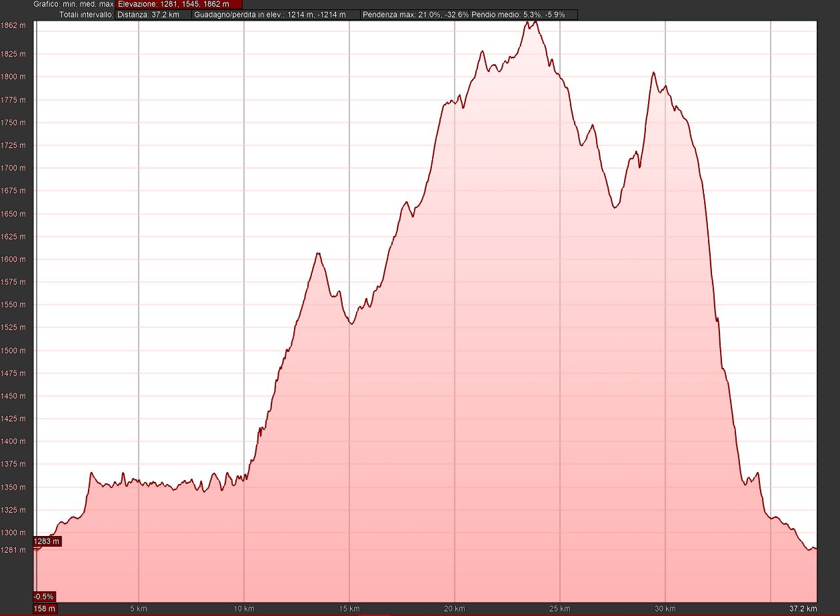Click the -0.5% slope indicator tag

pos(44,596)
